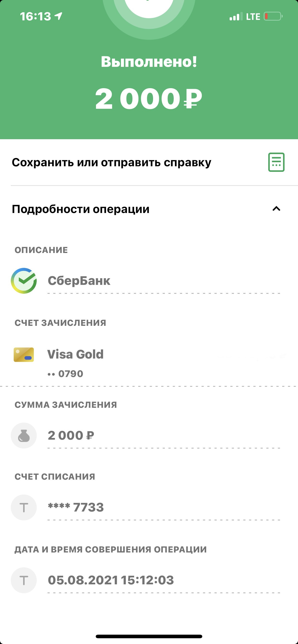This screenshot has height=644, width=298.
Task: Tap the money bag icon
Action: point(24,436)
